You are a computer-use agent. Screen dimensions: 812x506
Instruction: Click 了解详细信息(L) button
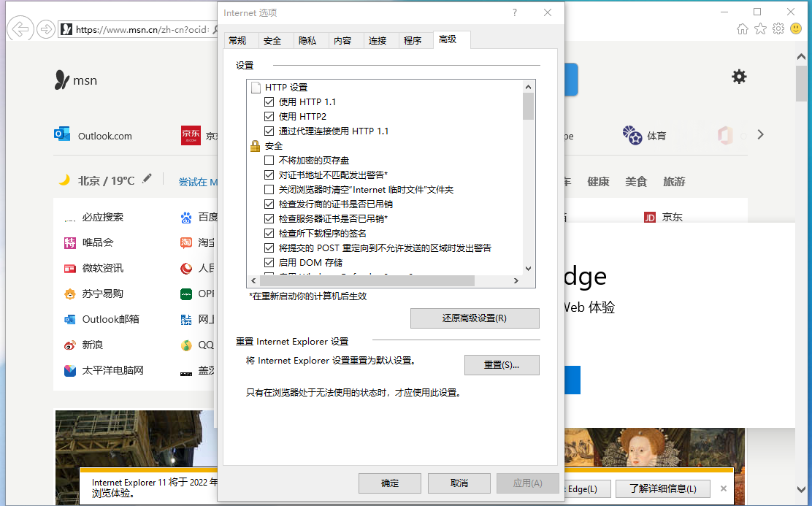(663, 488)
